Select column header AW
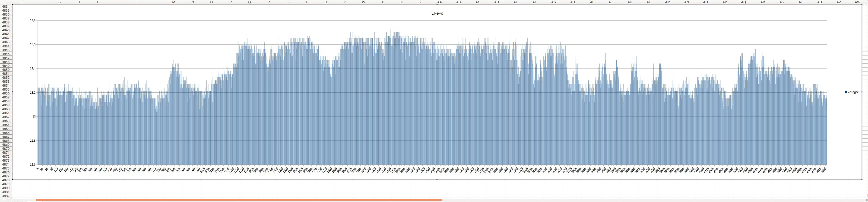 coord(858,2)
